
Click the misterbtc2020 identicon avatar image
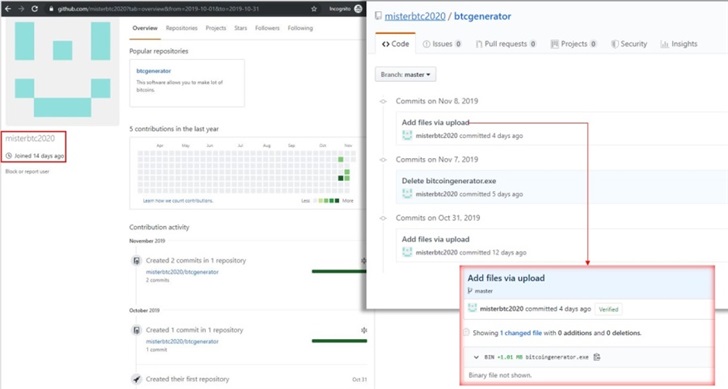62,71
